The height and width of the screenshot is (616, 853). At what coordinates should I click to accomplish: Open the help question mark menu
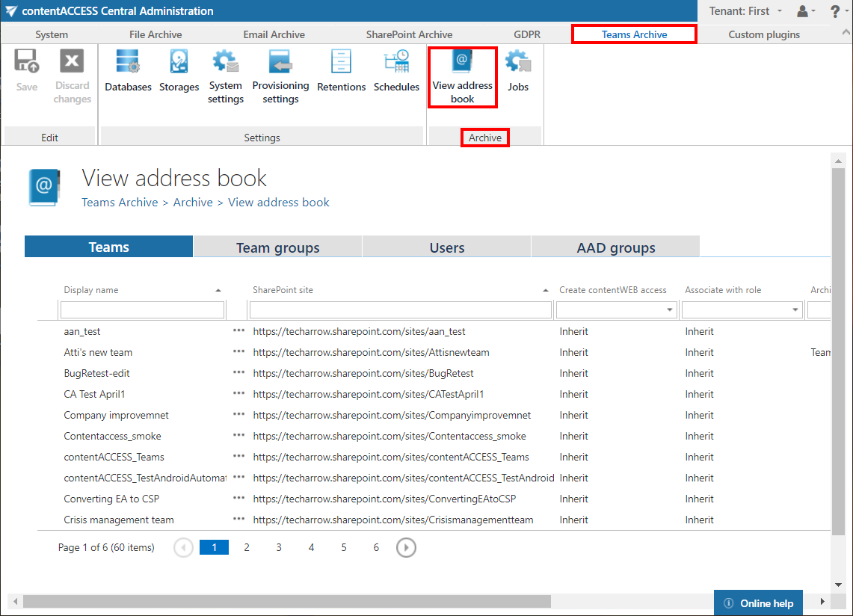tap(836, 11)
